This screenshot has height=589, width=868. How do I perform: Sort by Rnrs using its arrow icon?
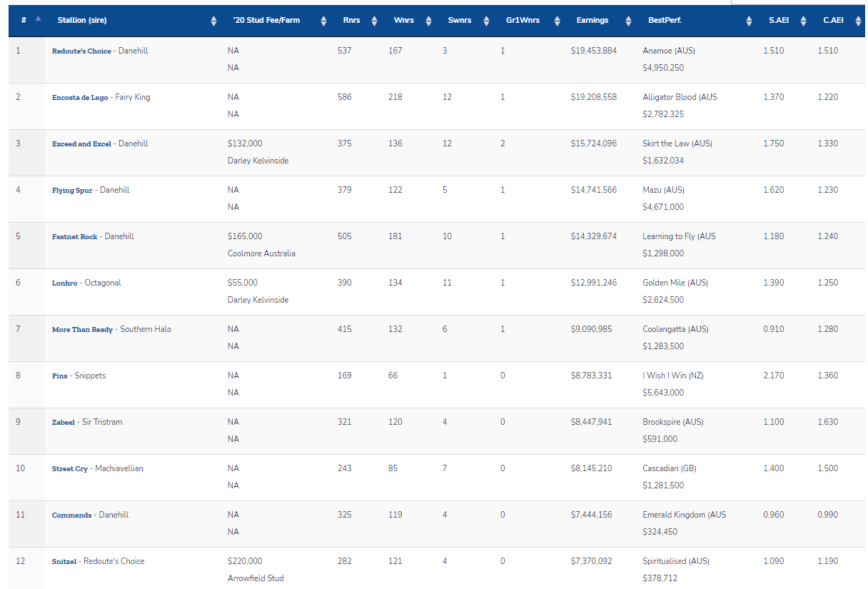(x=375, y=21)
